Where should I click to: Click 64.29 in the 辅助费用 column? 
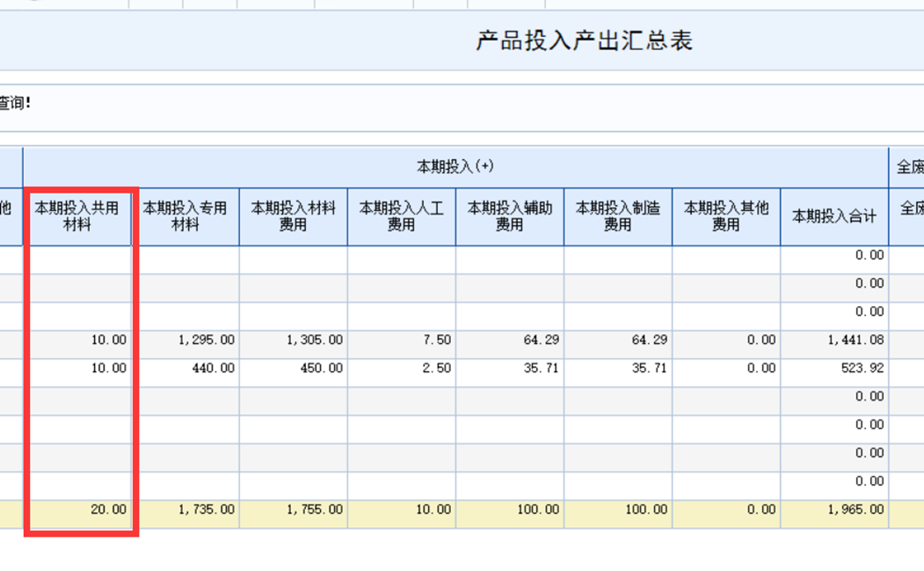click(x=510, y=345)
